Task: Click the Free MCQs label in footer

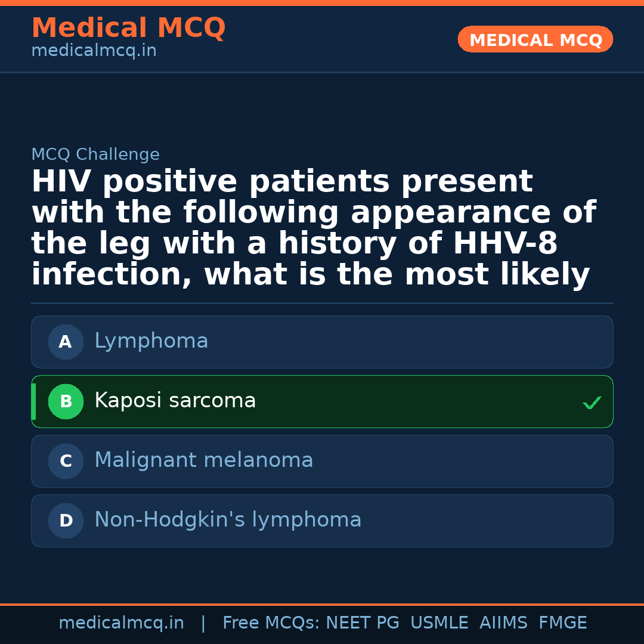Action: (271, 623)
